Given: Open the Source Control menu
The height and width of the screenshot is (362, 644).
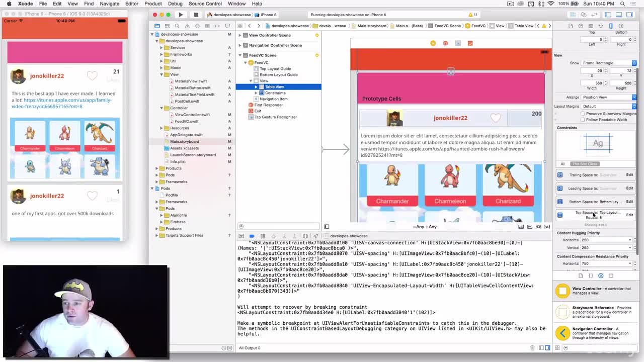Looking at the screenshot, I should pyautogui.click(x=205, y=4).
